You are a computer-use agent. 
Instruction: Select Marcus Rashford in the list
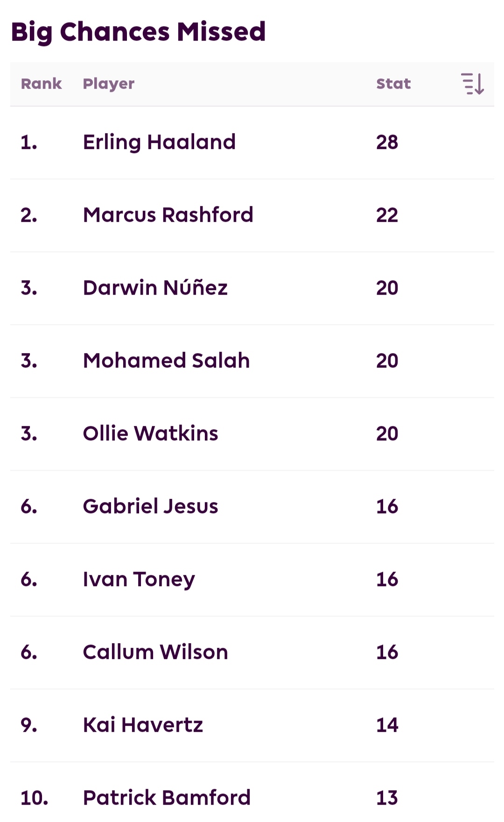point(168,215)
